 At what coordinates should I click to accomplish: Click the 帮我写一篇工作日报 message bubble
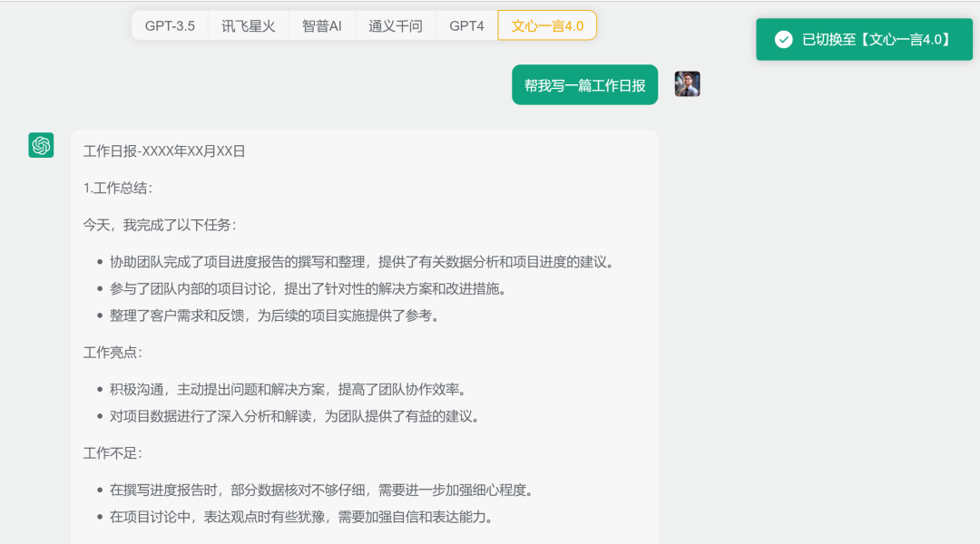tap(584, 83)
